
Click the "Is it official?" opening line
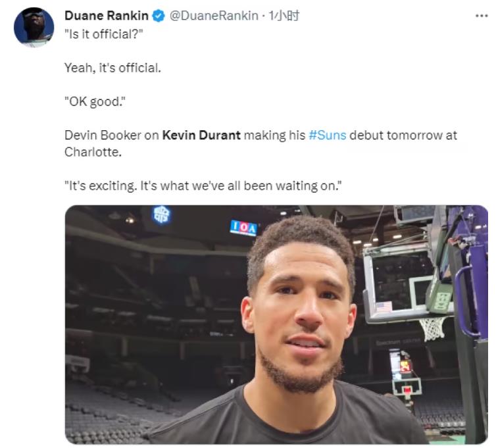103,34
